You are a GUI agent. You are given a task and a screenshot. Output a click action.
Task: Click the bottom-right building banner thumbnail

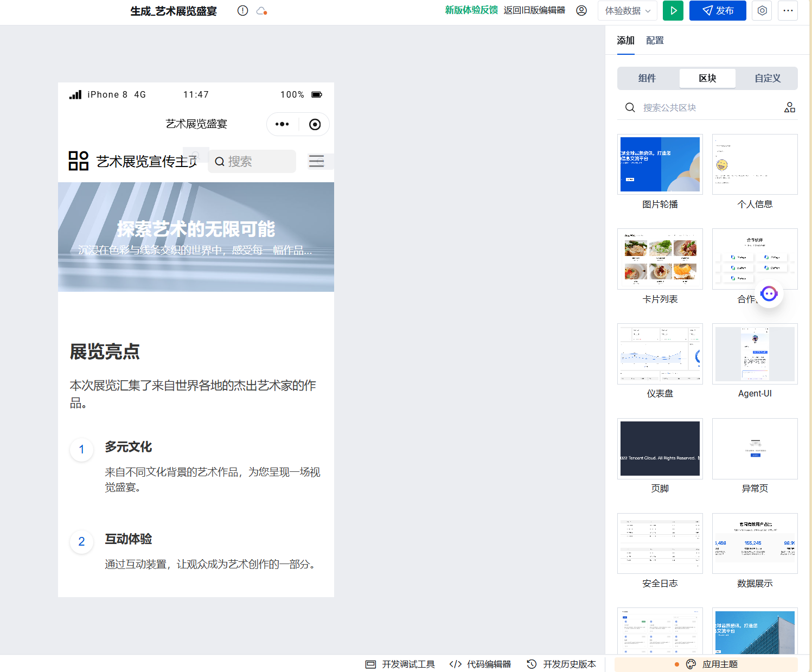point(755,631)
